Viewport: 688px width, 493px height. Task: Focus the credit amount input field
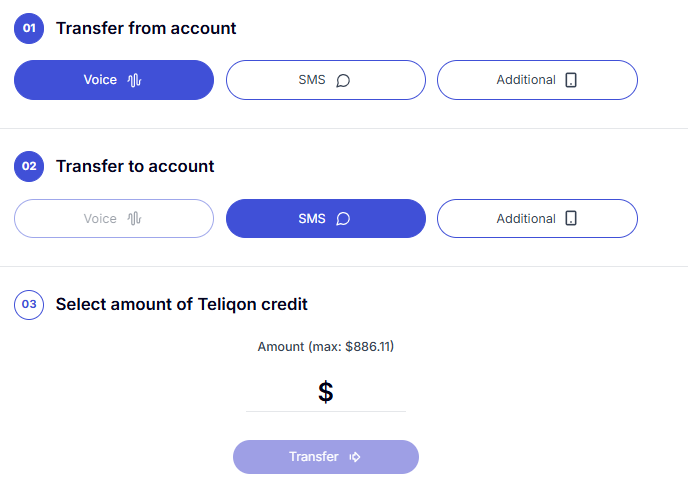tap(360, 392)
